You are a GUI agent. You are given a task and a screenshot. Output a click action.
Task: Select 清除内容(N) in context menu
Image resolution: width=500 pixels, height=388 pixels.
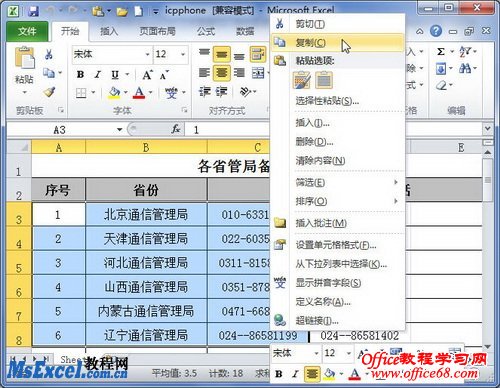pyautogui.click(x=338, y=161)
